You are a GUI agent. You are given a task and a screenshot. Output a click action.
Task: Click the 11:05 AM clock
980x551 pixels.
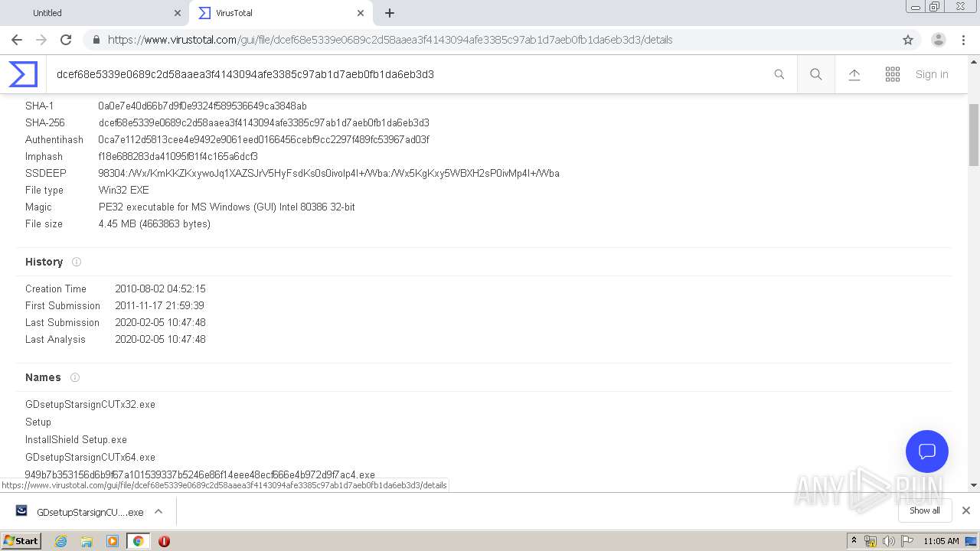(941, 541)
